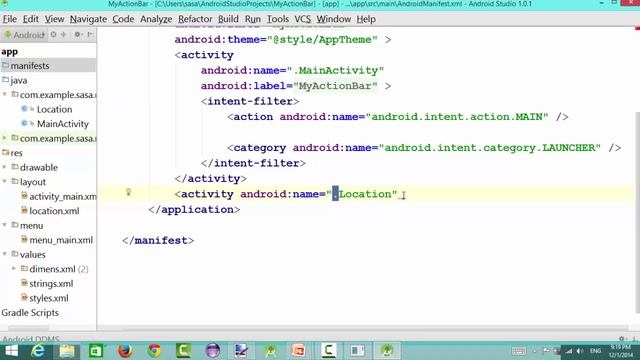Open the bottom tool window gear settings
The height and width of the screenshot is (360, 640).
[x=622, y=338]
